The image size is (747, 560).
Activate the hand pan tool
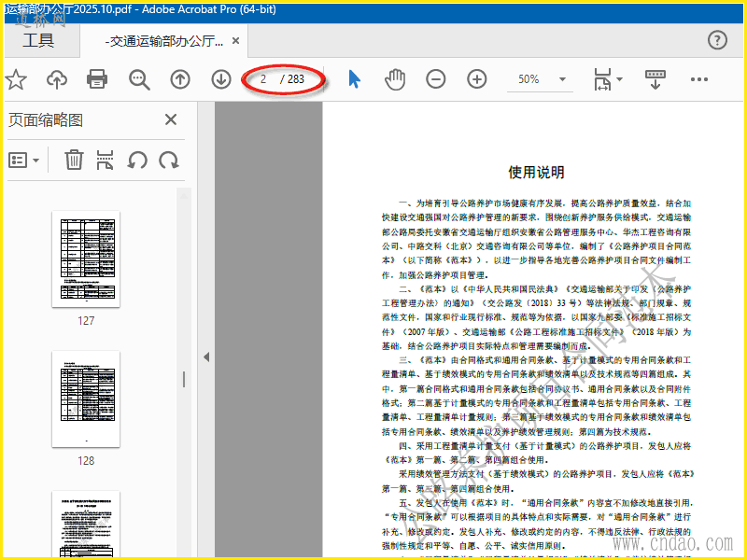coord(395,79)
